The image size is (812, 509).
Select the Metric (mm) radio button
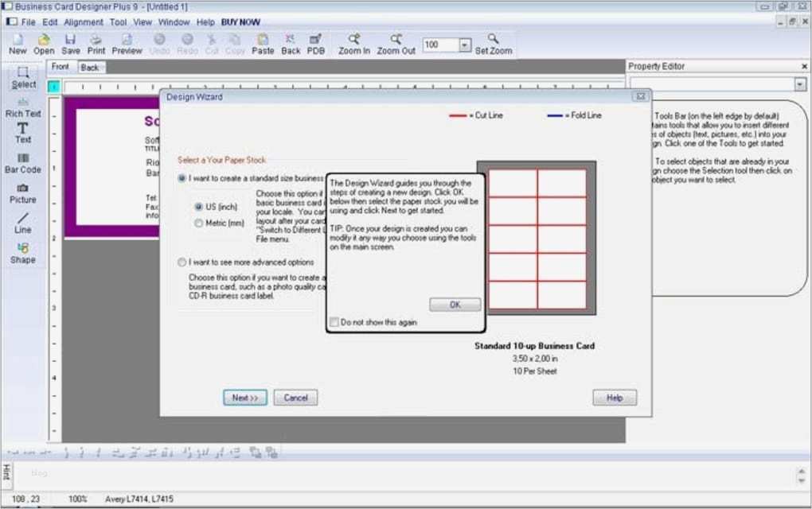(198, 223)
